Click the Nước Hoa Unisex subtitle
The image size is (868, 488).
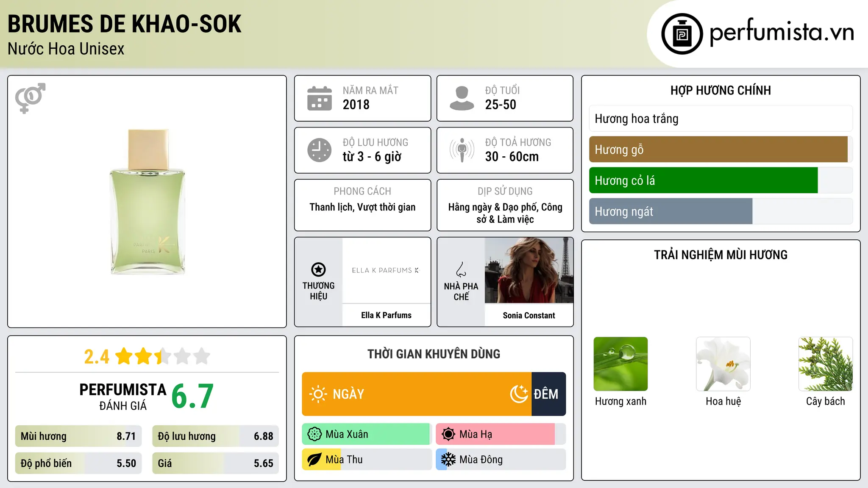66,49
